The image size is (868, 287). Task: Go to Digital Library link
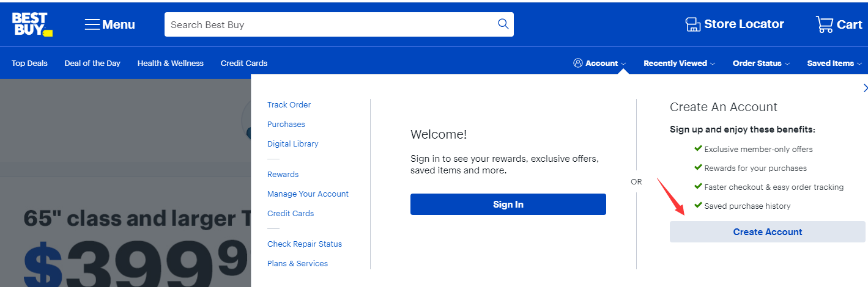click(x=292, y=143)
